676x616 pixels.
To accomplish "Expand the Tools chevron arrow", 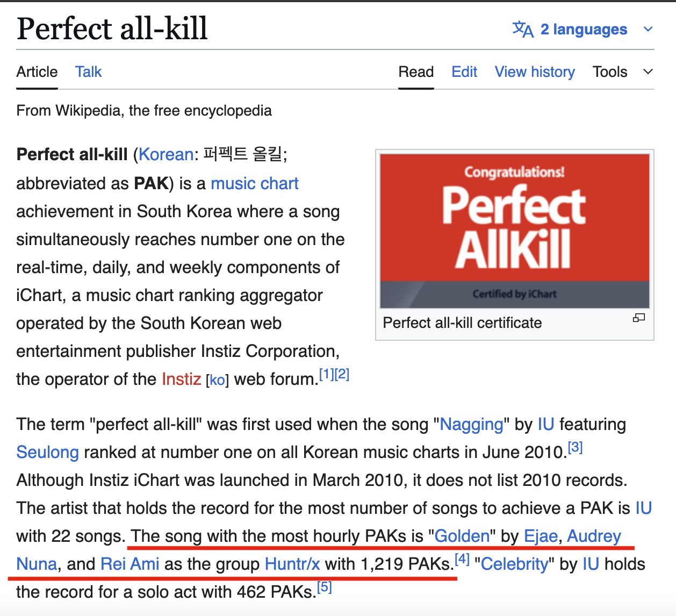I will pyautogui.click(x=648, y=72).
